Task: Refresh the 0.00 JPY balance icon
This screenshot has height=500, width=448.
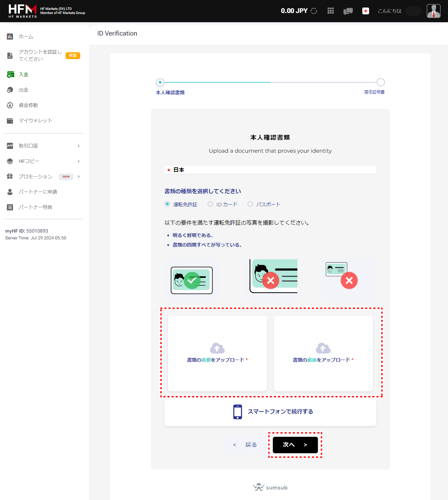Action: point(314,11)
